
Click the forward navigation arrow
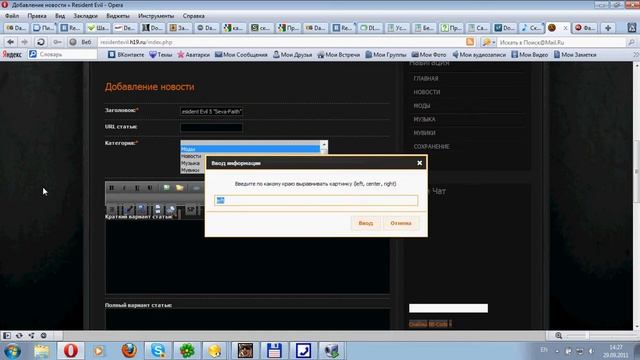point(24,42)
